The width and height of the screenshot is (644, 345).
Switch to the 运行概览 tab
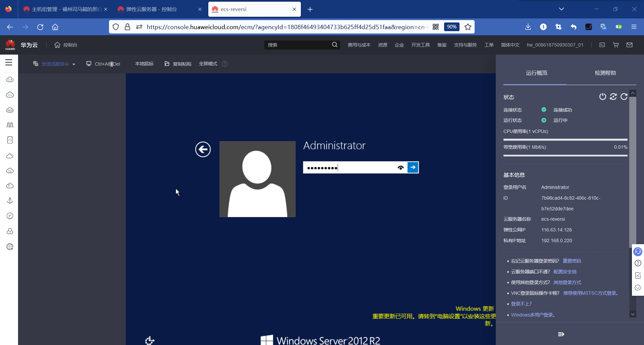pos(536,73)
